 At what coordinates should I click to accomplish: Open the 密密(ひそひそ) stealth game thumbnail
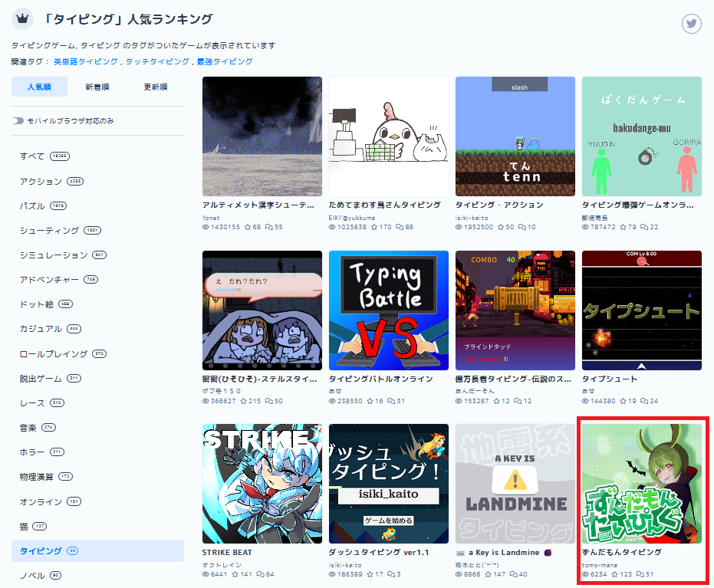[262, 310]
